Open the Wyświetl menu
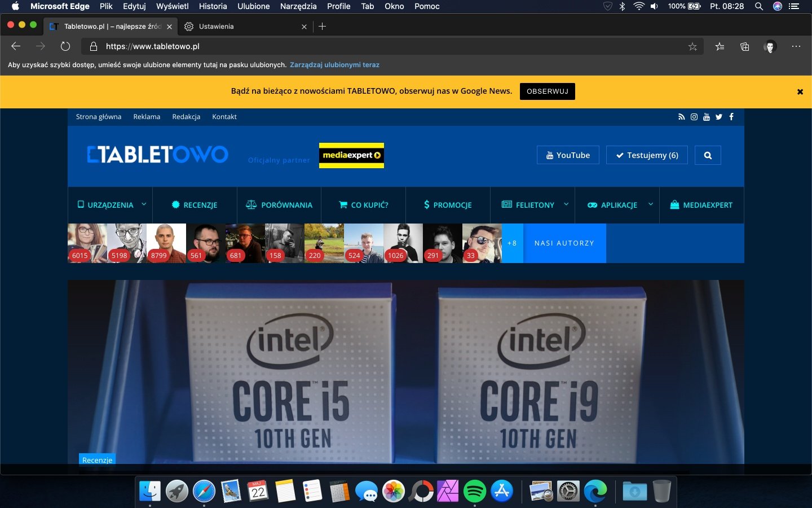This screenshot has height=508, width=812. (173, 6)
